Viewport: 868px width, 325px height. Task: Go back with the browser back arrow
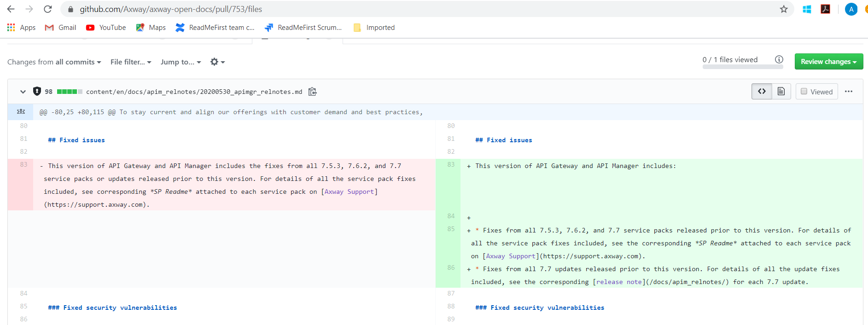click(x=11, y=9)
